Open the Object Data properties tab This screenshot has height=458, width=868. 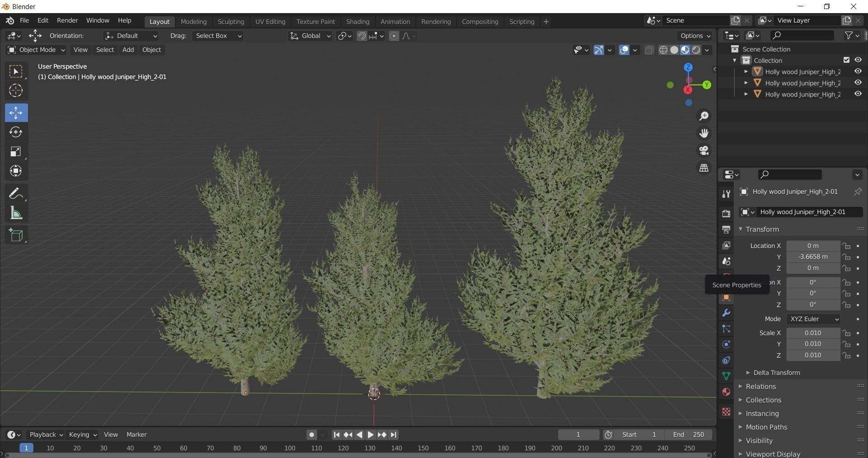(726, 376)
